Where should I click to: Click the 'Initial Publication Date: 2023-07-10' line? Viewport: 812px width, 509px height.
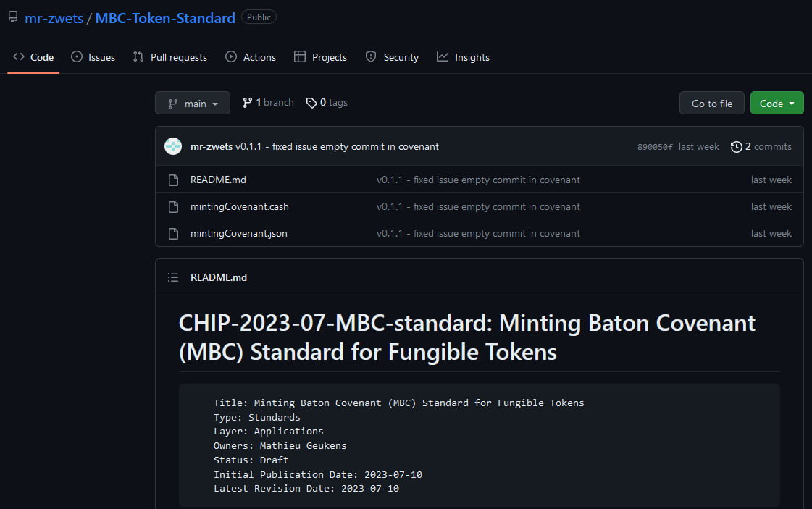[318, 474]
